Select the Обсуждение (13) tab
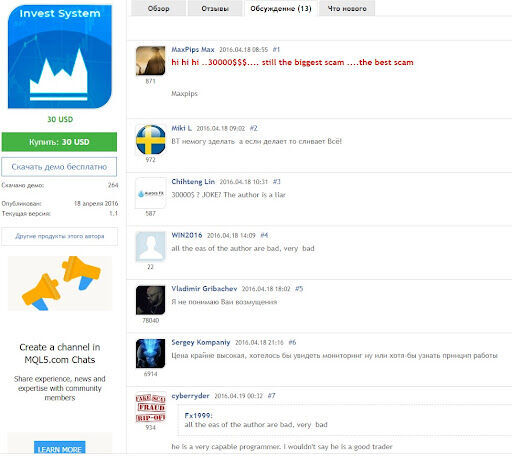 click(281, 8)
